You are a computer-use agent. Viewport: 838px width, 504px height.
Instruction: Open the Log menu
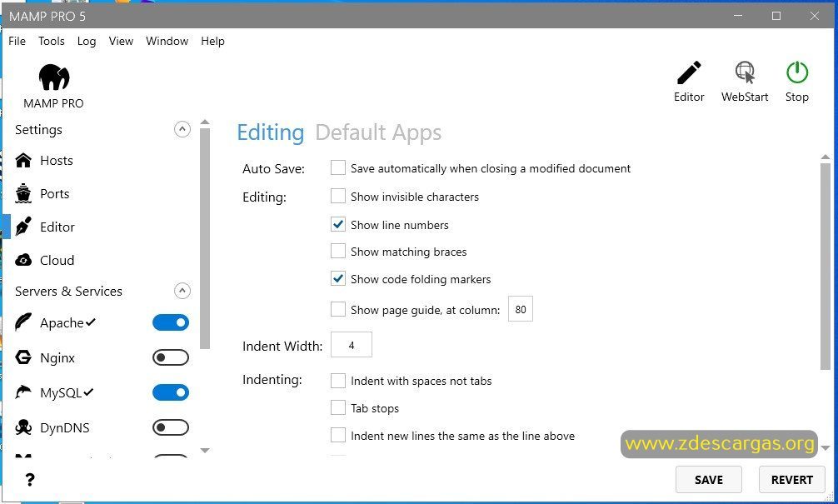[x=87, y=41]
